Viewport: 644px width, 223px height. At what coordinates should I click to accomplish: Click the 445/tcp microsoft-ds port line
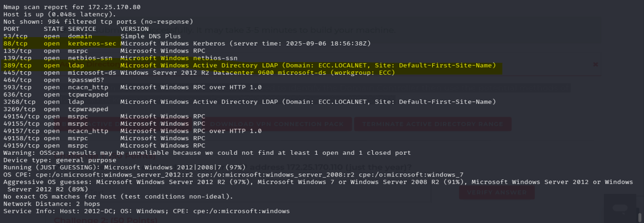[x=17, y=73]
